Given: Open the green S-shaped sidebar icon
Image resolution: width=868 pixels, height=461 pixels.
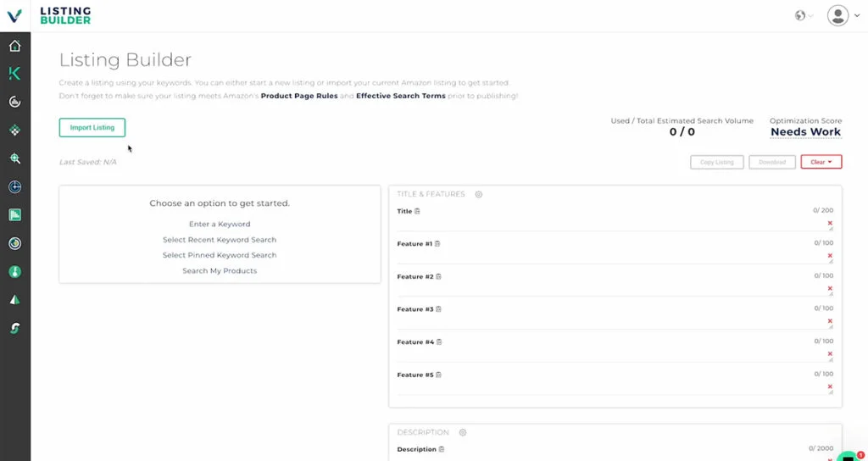Looking at the screenshot, I should (x=15, y=328).
